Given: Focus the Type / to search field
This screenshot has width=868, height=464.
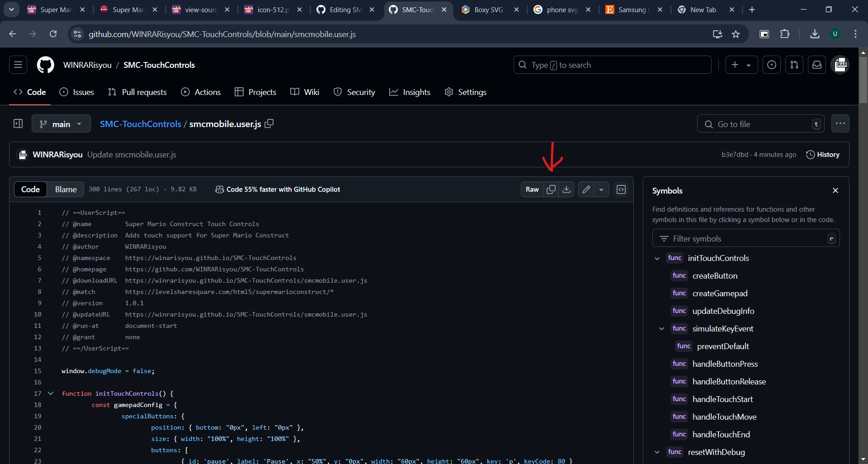Looking at the screenshot, I should click(613, 65).
